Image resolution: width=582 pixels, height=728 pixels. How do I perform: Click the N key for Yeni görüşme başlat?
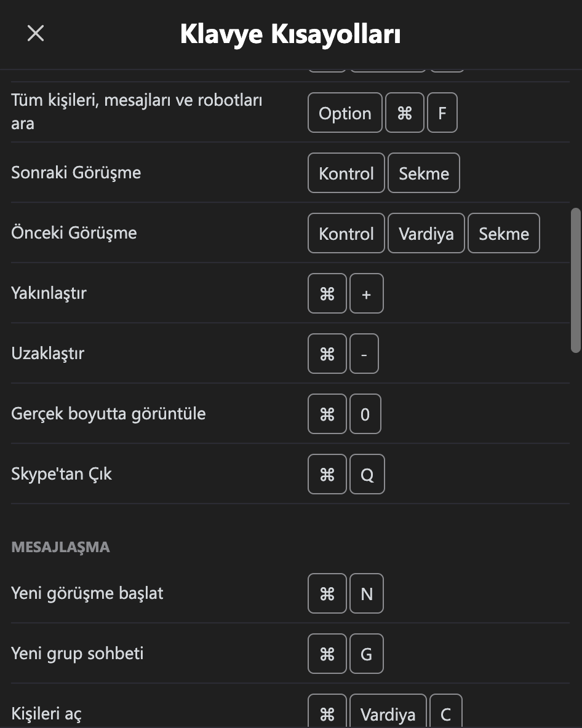click(366, 594)
